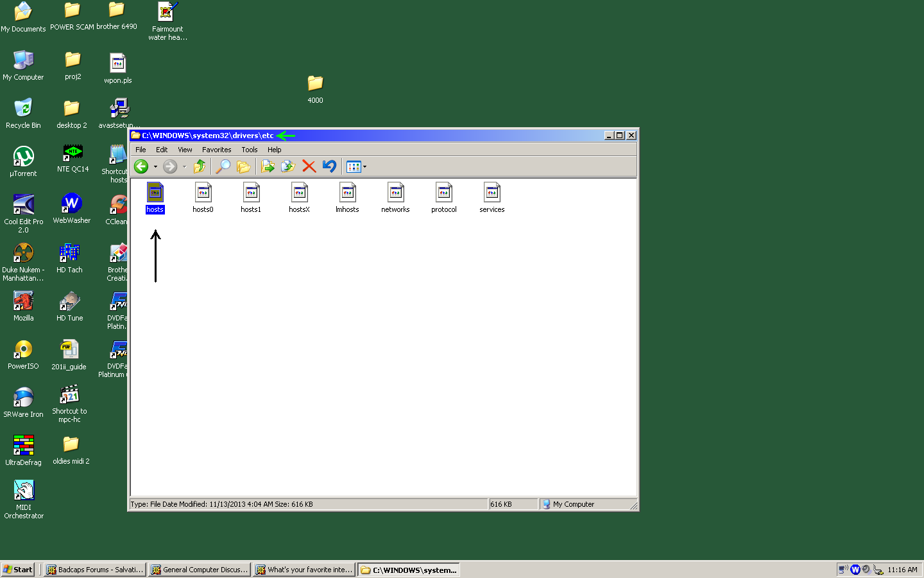Viewport: 924px width, 578px height.
Task: Click the green Back arrow button
Action: coord(141,167)
